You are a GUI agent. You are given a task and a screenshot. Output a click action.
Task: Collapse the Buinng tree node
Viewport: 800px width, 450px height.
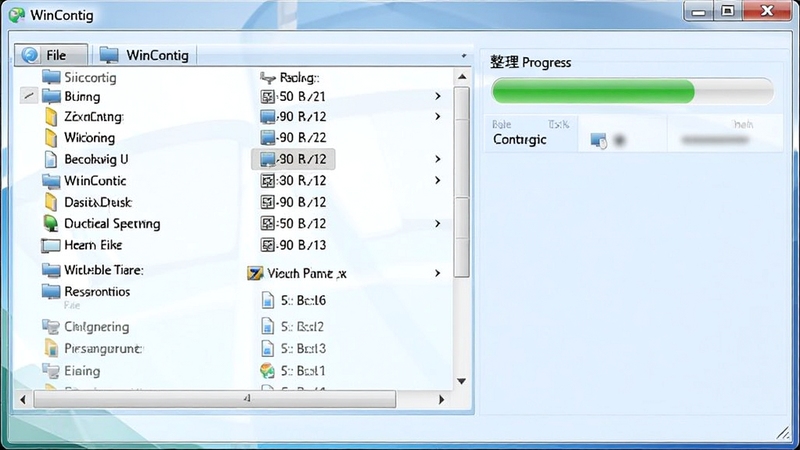tap(29, 95)
